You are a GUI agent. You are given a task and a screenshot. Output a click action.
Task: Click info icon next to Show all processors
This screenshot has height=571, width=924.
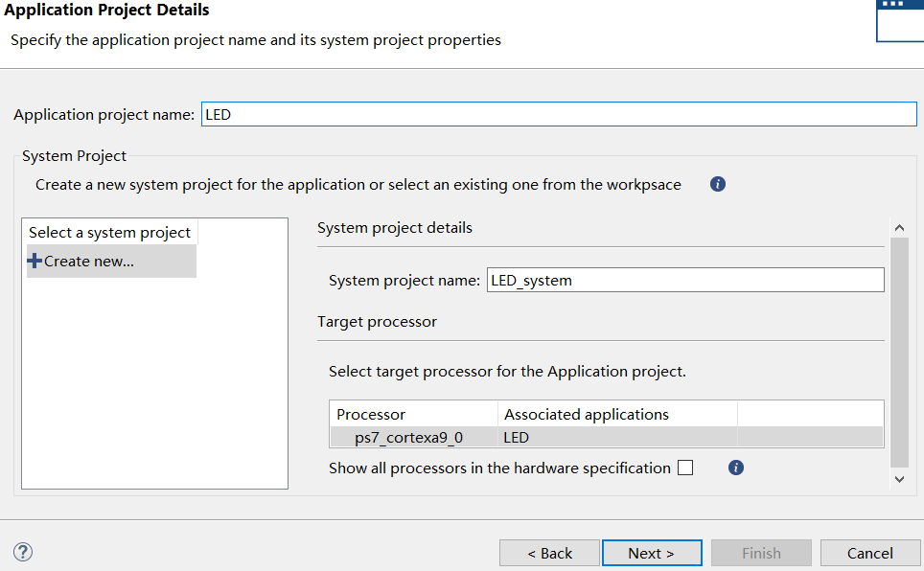(x=736, y=468)
